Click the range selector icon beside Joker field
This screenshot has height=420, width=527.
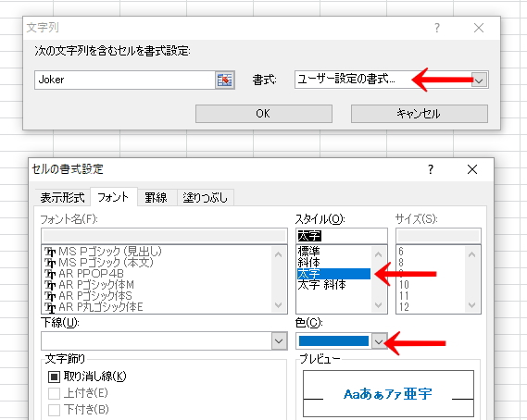tap(224, 80)
